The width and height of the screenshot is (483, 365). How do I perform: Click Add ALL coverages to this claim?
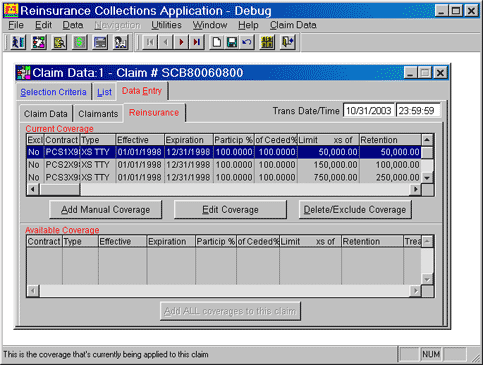pos(230,311)
